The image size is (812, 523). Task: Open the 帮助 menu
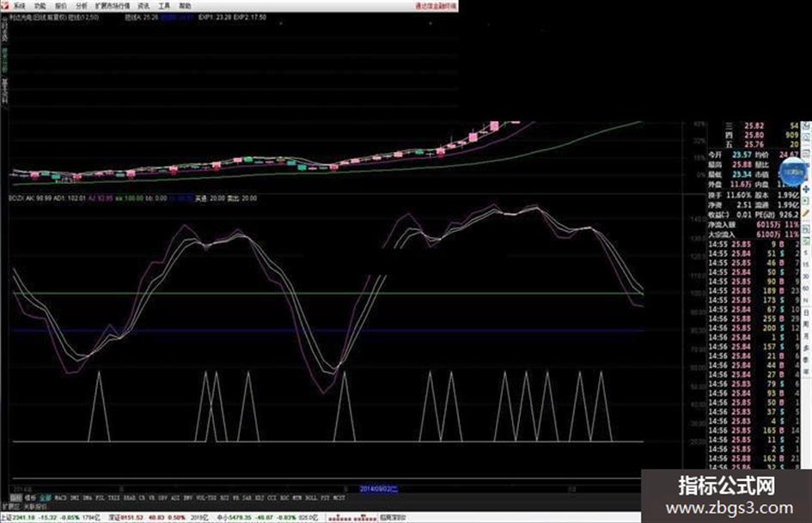pos(185,6)
